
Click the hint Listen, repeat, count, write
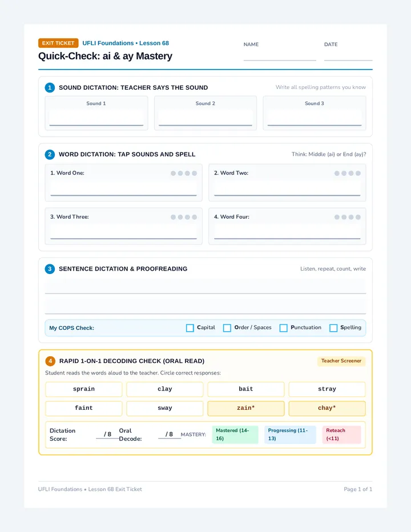pyautogui.click(x=333, y=269)
